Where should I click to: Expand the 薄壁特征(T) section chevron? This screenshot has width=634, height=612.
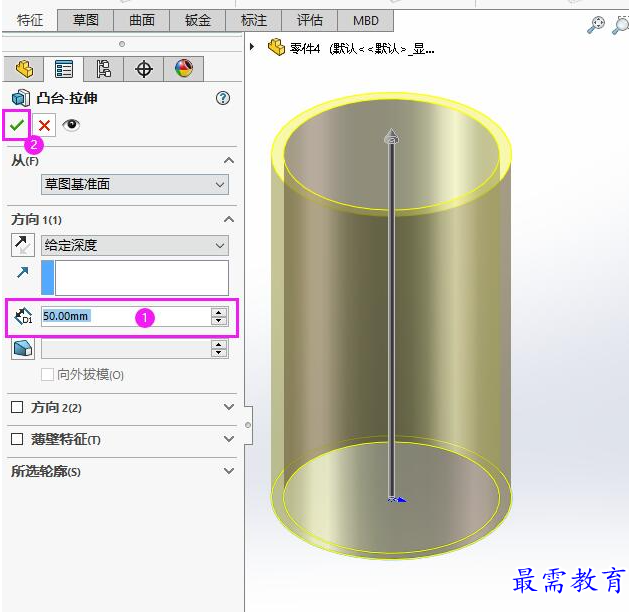pyautogui.click(x=229, y=439)
